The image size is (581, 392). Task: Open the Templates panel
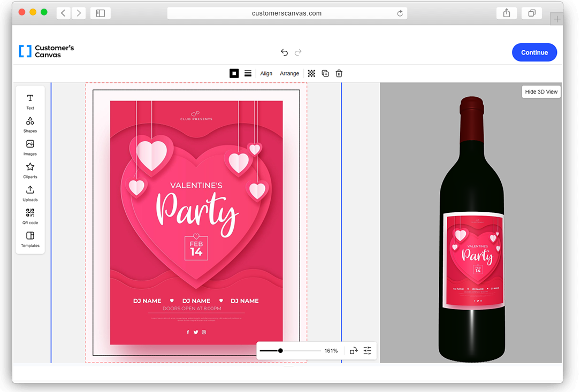click(x=30, y=239)
